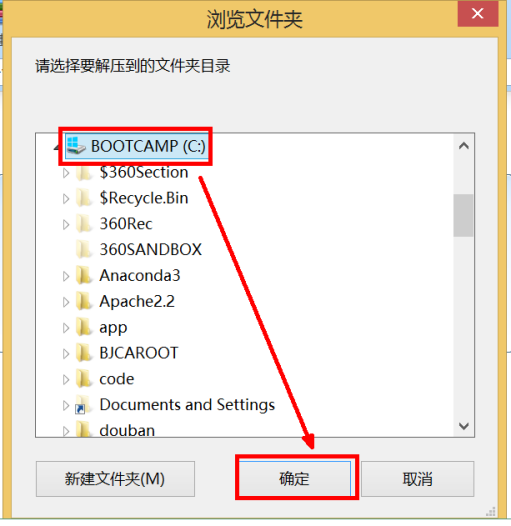Select the app folder name
Viewport: 511px width, 526px height.
pos(113,328)
